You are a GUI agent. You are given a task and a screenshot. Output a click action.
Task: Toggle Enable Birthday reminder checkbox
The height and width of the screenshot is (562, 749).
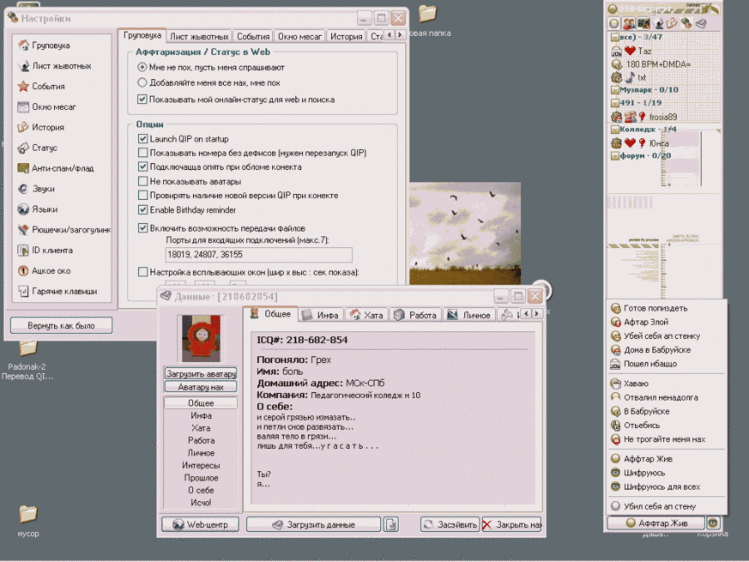142,210
